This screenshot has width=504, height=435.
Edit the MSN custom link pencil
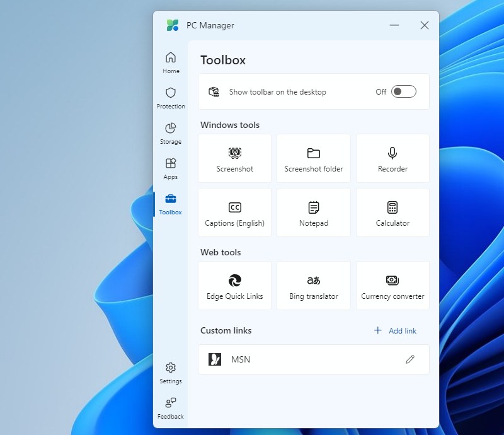(x=410, y=359)
